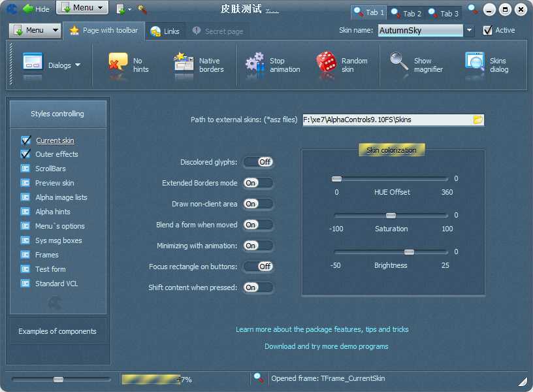Click the Saturation slider handle

[x=391, y=215]
